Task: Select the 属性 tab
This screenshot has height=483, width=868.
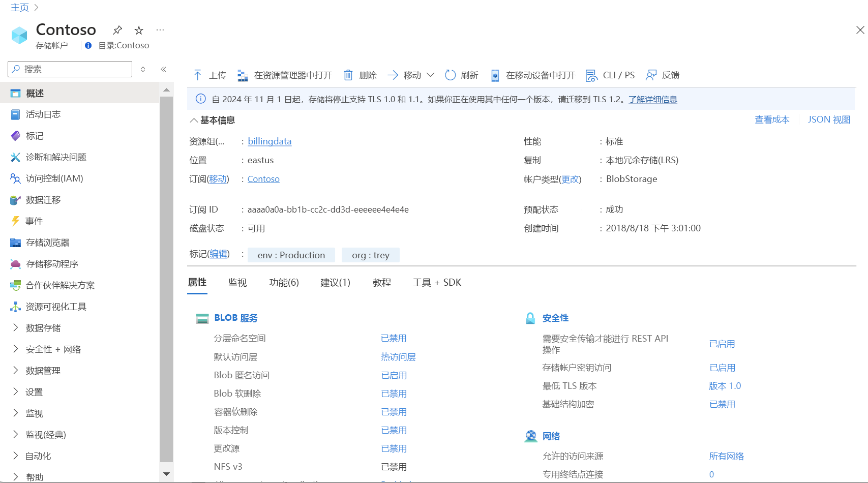Action: tap(197, 283)
